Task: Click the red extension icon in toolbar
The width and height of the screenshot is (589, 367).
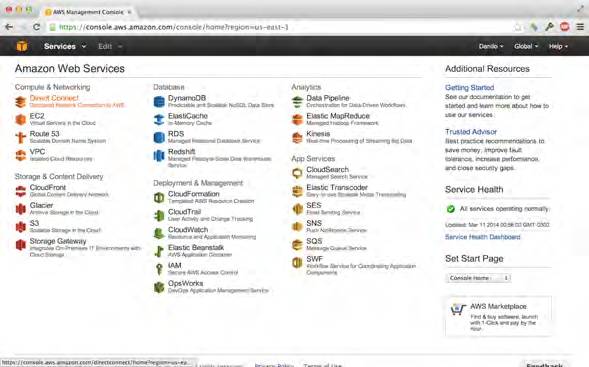Action: 565,27
